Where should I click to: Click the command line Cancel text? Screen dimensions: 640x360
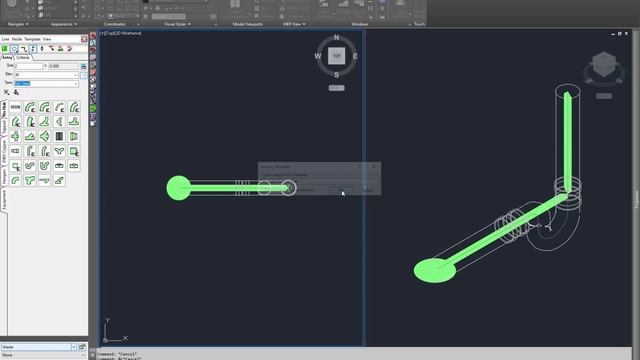pos(117,354)
